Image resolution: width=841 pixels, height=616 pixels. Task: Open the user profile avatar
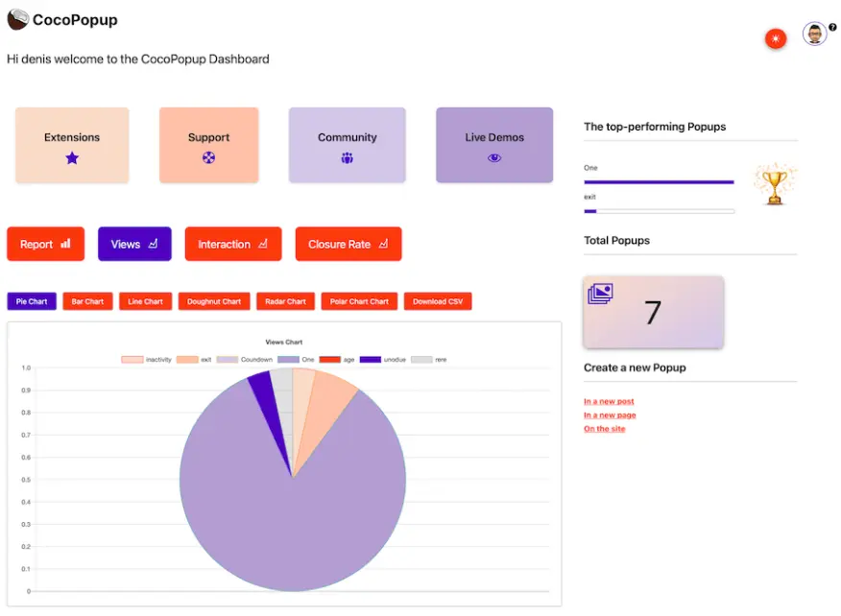tap(814, 35)
